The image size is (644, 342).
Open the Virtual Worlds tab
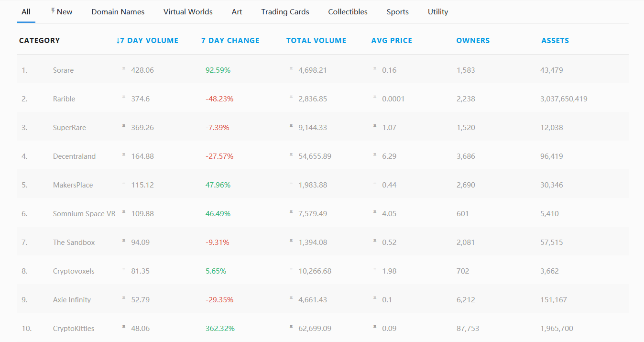point(188,11)
